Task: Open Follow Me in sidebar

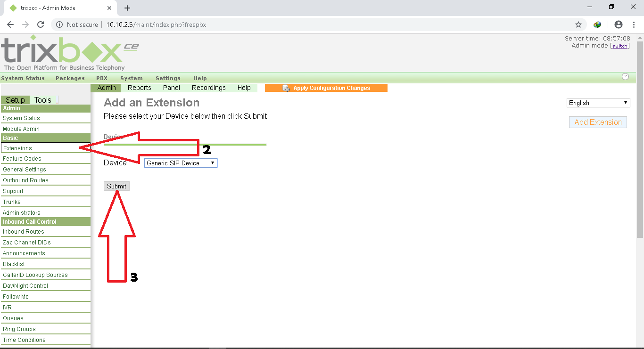Action: [x=45, y=297]
